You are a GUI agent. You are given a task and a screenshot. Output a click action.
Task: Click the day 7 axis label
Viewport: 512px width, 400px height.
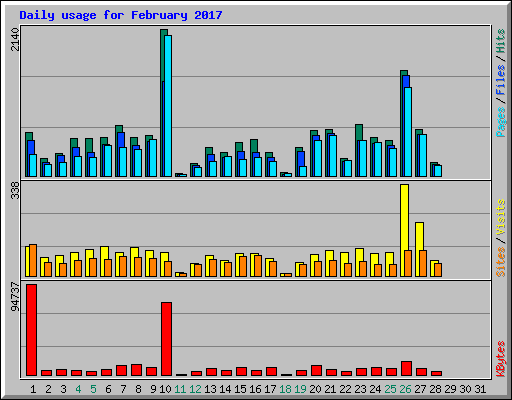pyautogui.click(x=123, y=389)
